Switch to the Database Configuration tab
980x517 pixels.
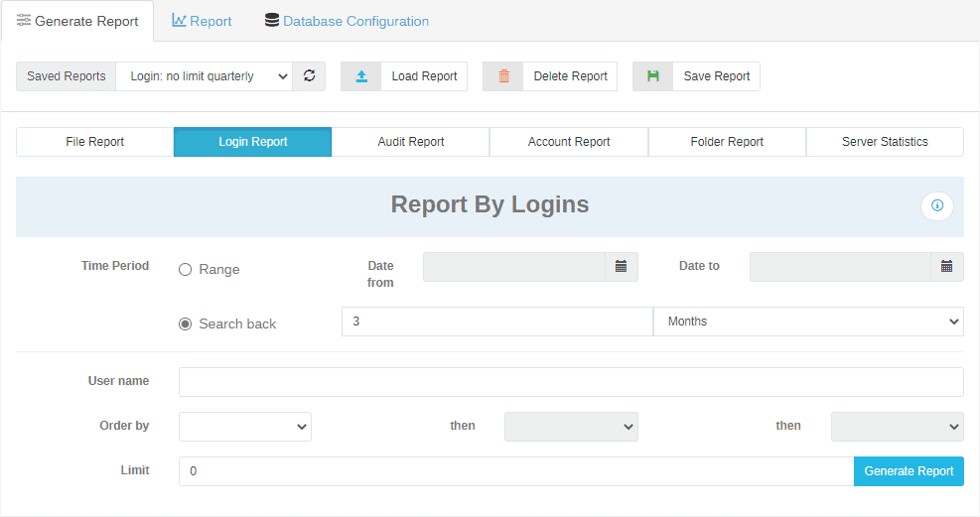click(x=347, y=21)
